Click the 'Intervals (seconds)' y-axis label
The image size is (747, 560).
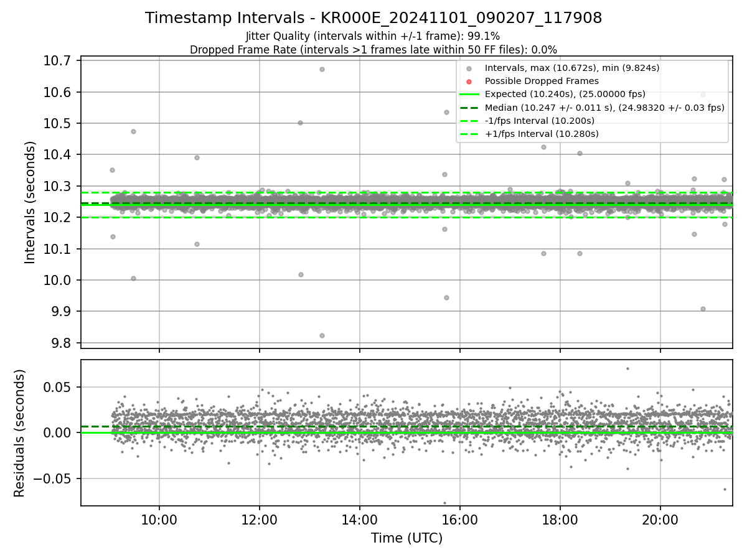[31, 202]
